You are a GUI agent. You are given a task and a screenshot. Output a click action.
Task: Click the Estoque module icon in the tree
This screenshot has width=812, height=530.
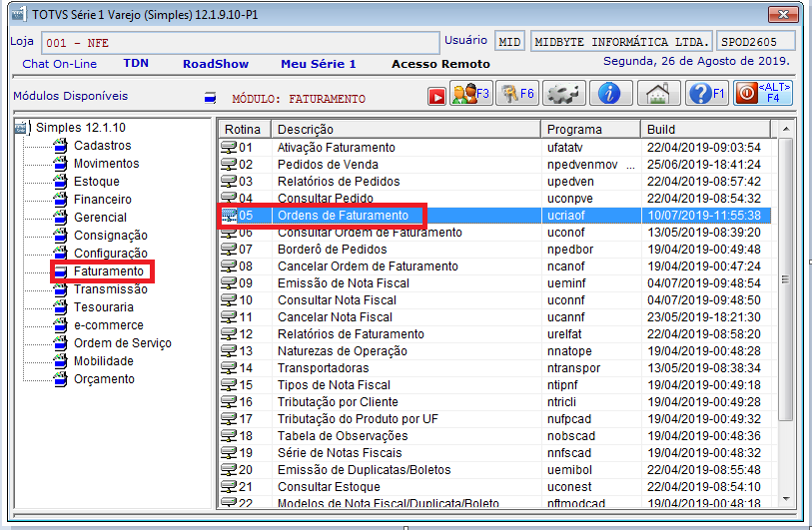(x=61, y=182)
